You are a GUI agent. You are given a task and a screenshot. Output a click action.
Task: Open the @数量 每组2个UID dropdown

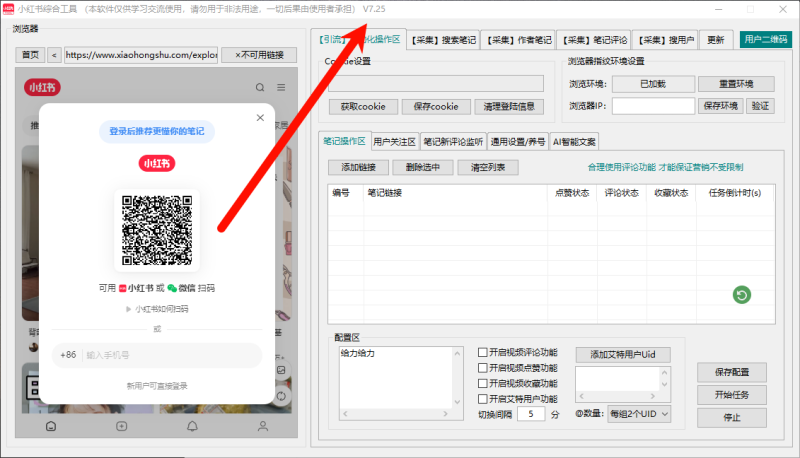click(x=639, y=414)
